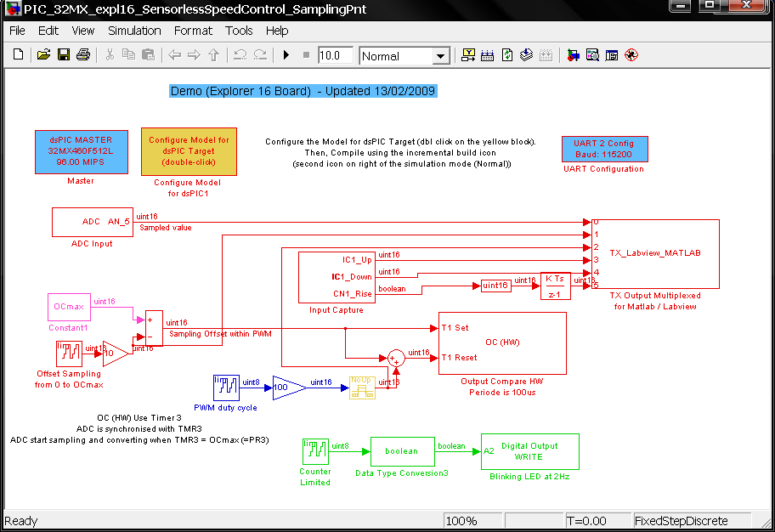Open the File menu

click(x=17, y=31)
